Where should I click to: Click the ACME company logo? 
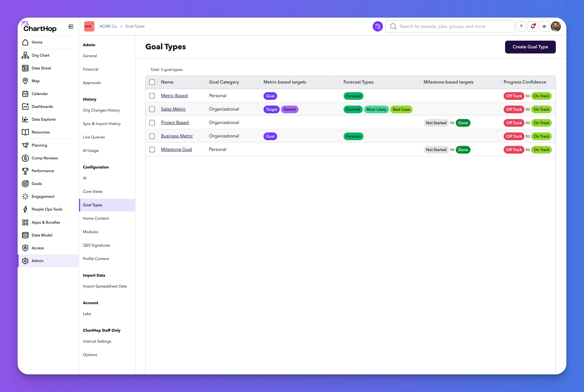coord(89,27)
